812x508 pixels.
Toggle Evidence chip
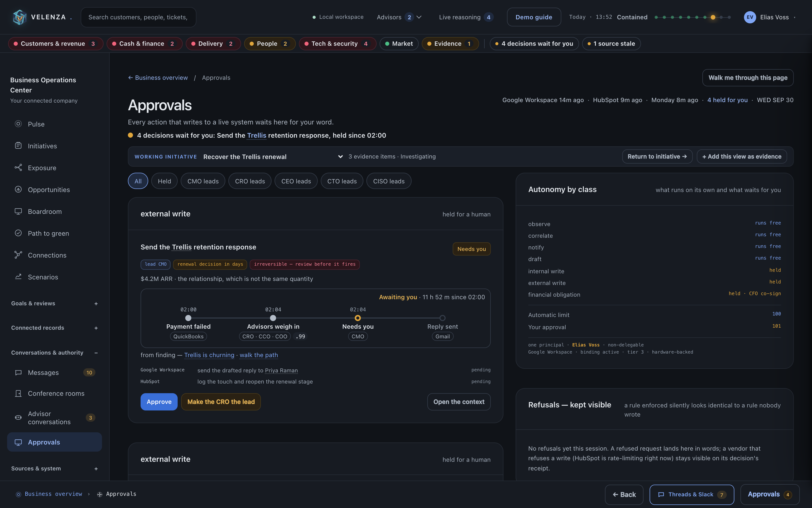450,44
